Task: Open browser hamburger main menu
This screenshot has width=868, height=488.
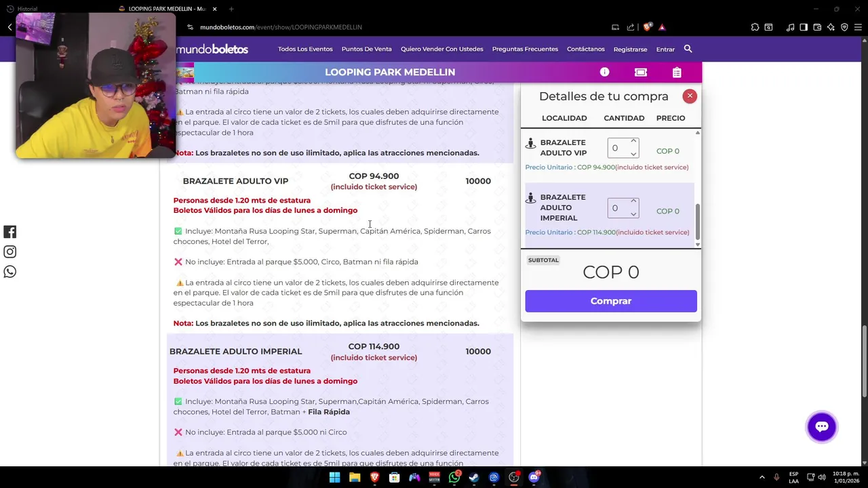Action: click(858, 27)
